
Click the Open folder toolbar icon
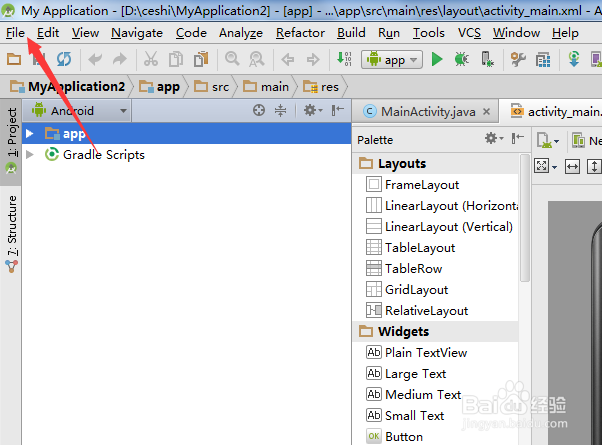(14, 60)
